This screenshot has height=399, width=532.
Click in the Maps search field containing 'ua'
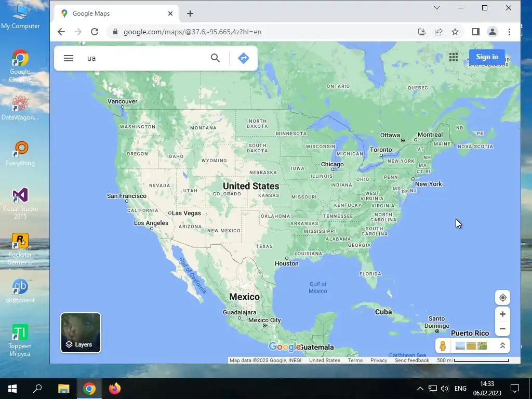(x=146, y=58)
